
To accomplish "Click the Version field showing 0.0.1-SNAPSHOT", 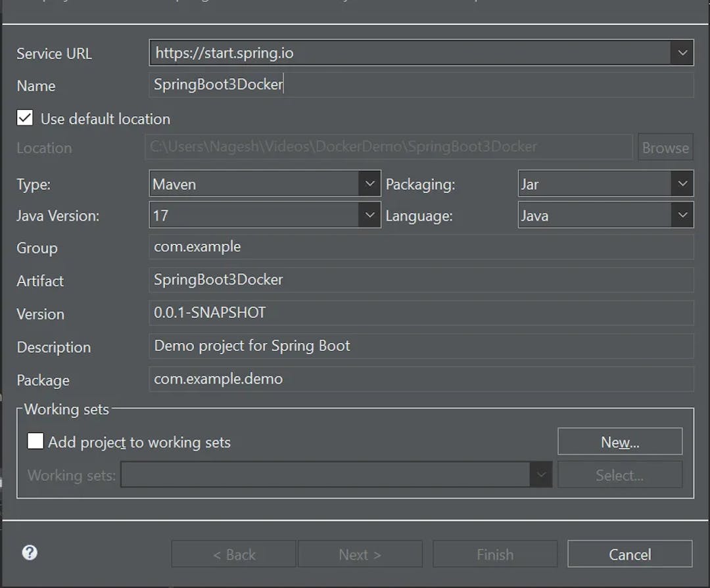I will point(421,313).
